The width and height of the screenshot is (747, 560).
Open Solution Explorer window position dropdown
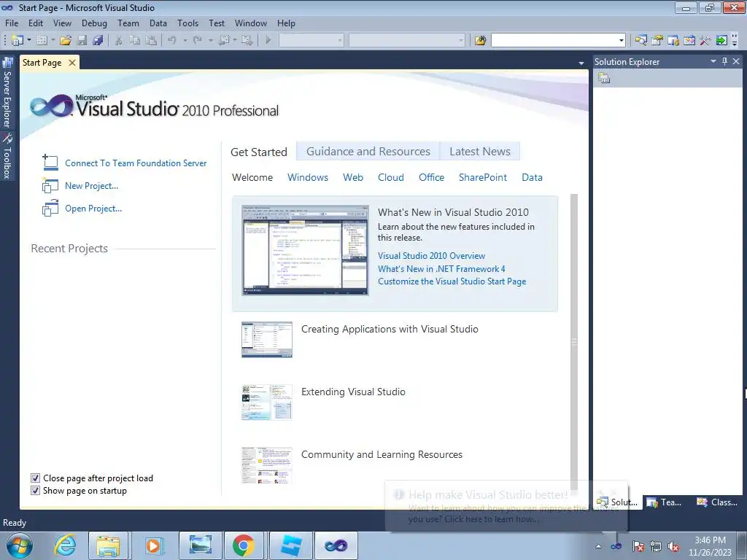point(713,61)
